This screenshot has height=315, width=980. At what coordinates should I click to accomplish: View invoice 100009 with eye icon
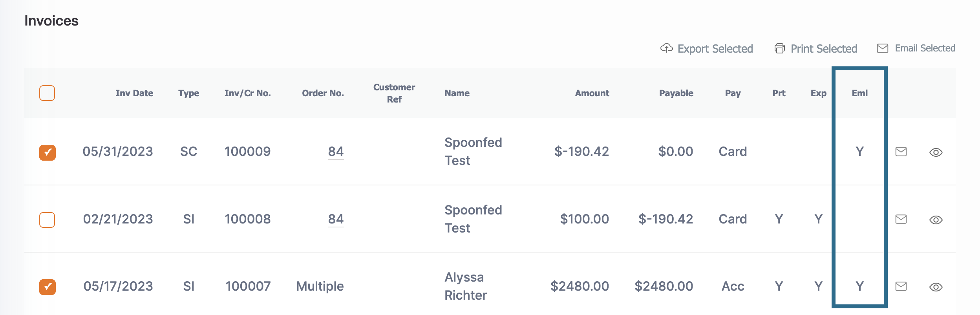pos(936,152)
